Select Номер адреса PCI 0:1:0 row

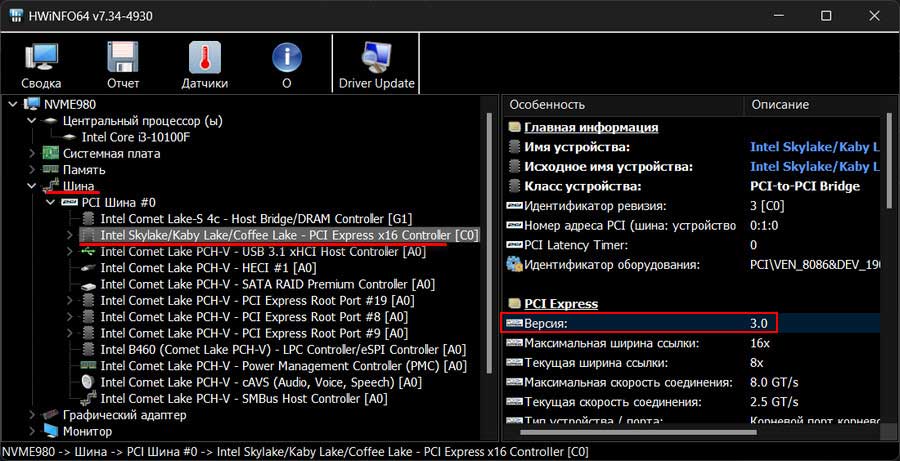[691, 225]
